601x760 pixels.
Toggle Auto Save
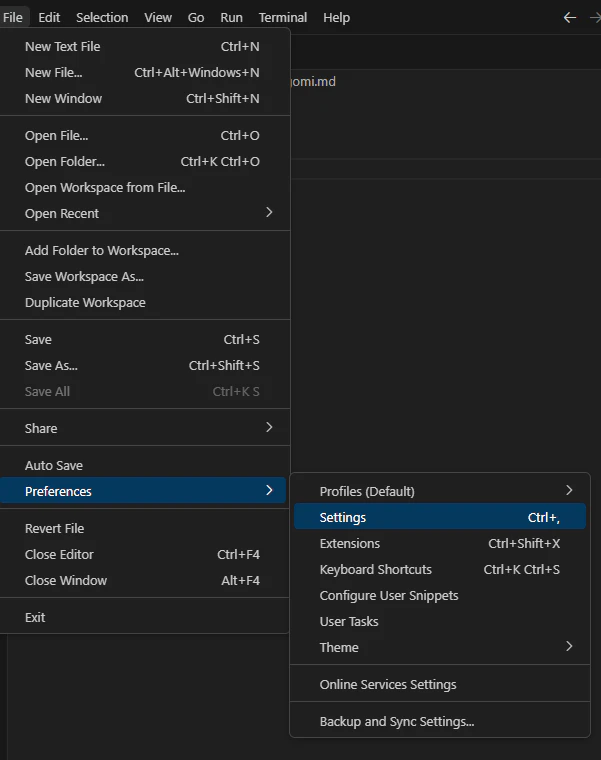coord(145,465)
